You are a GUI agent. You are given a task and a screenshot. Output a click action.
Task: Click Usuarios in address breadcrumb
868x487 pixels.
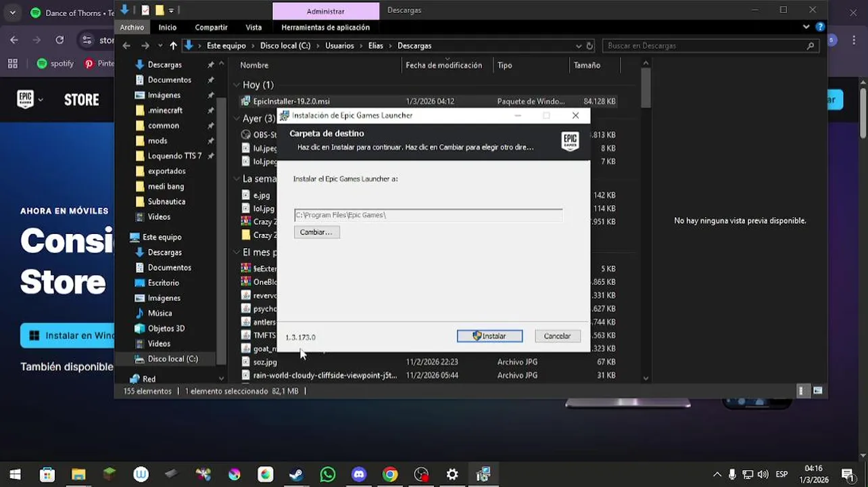339,45
